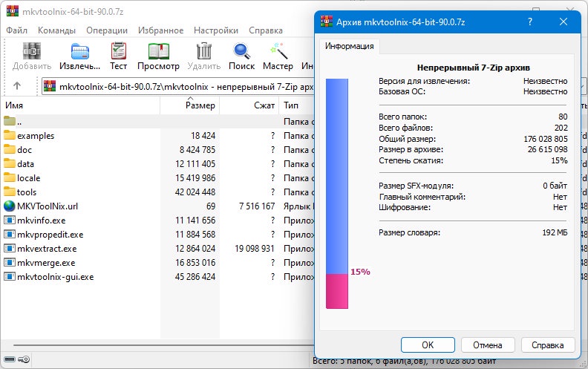Select the data folder icon
The width and height of the screenshot is (588, 369).
[10, 163]
